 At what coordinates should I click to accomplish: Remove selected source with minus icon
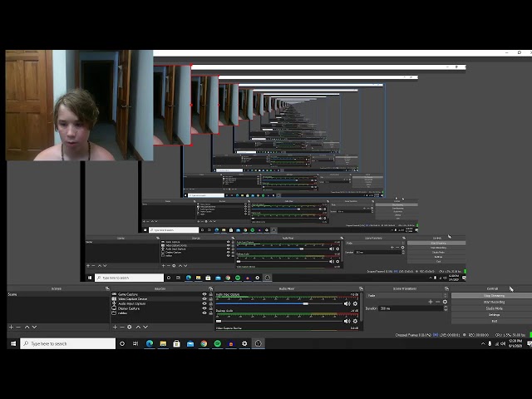coord(122,327)
